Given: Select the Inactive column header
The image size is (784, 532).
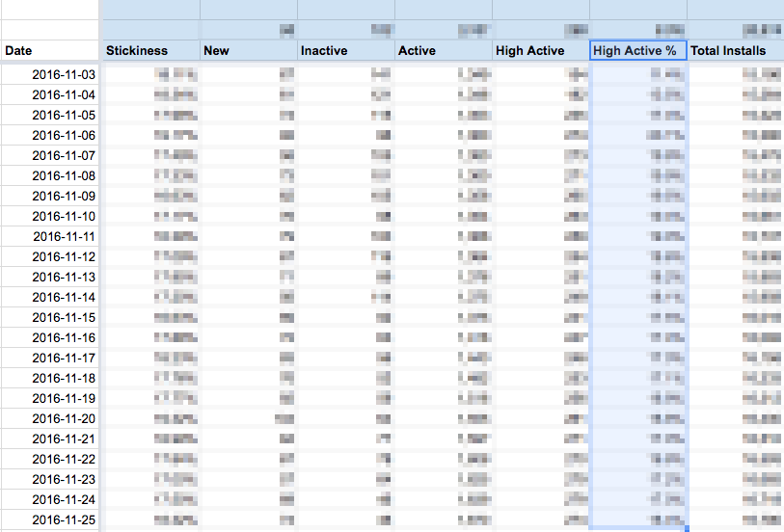Looking at the screenshot, I should pyautogui.click(x=346, y=50).
